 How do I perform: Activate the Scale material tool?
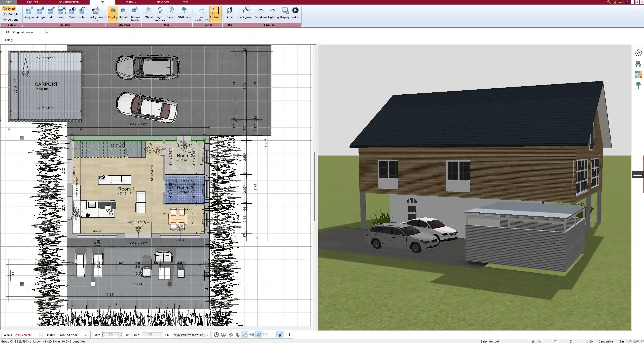(62, 13)
